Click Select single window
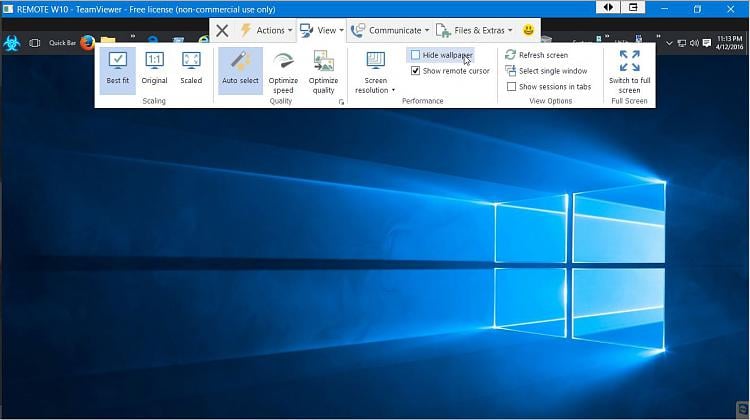 coord(546,71)
